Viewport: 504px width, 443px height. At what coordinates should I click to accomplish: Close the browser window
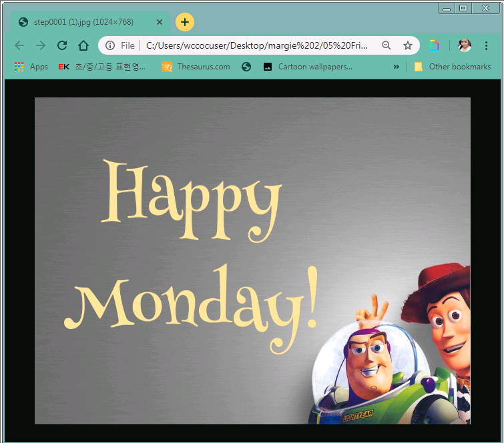click(x=486, y=9)
